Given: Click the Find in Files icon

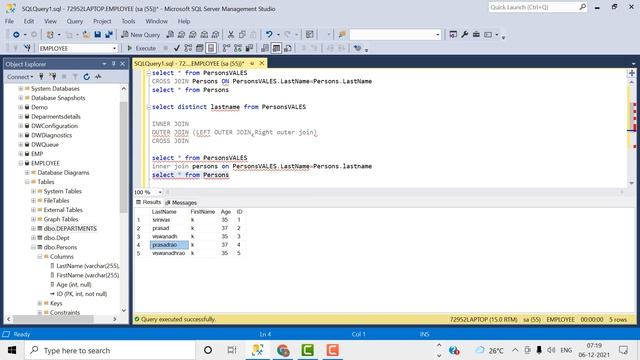Looking at the screenshot, I should pos(342,35).
